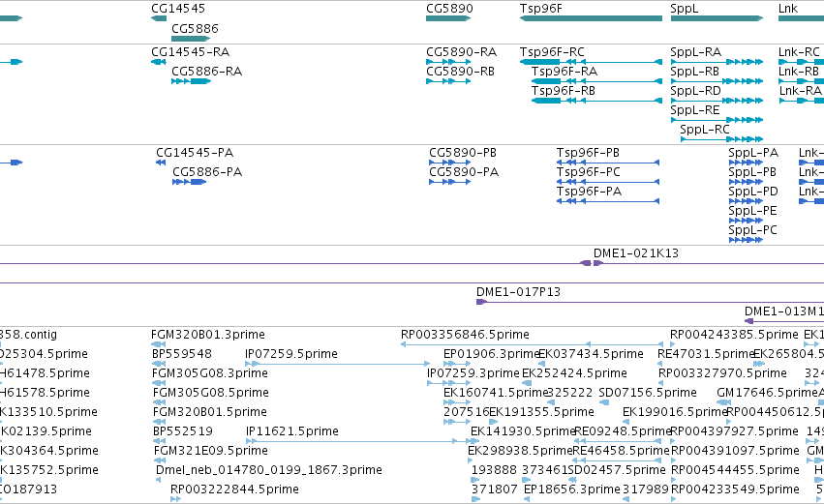Select the RP004544455.5prime EST label

(x=735, y=471)
